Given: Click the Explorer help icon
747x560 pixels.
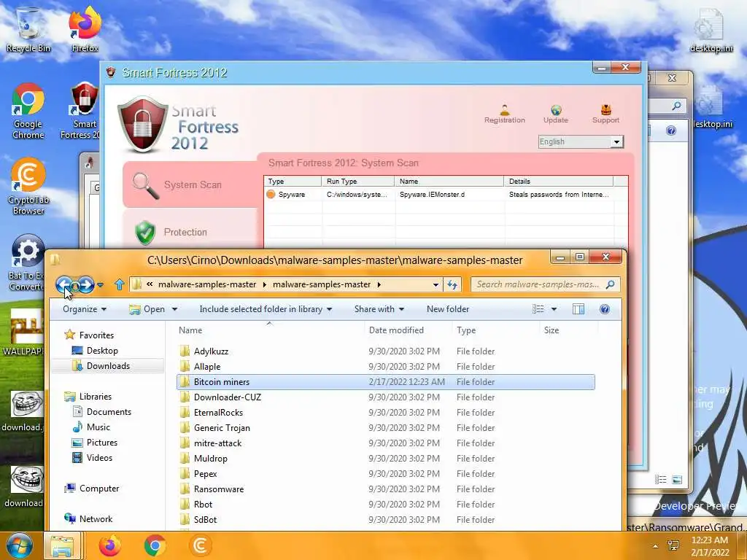Looking at the screenshot, I should pos(605,309).
